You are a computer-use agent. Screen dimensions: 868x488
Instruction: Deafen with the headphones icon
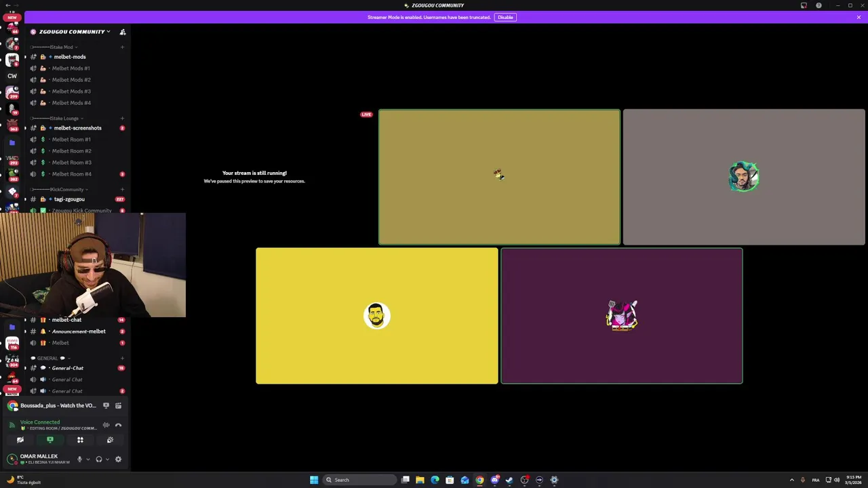[x=99, y=460]
